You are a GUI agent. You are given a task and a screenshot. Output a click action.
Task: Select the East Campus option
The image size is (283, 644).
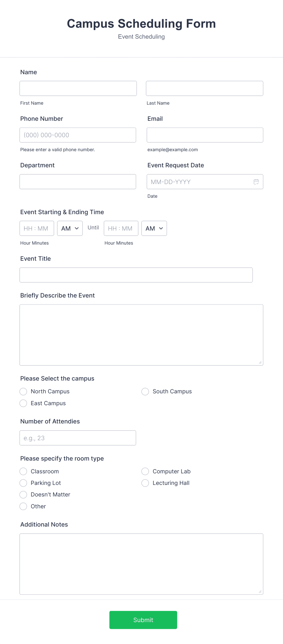(x=23, y=403)
